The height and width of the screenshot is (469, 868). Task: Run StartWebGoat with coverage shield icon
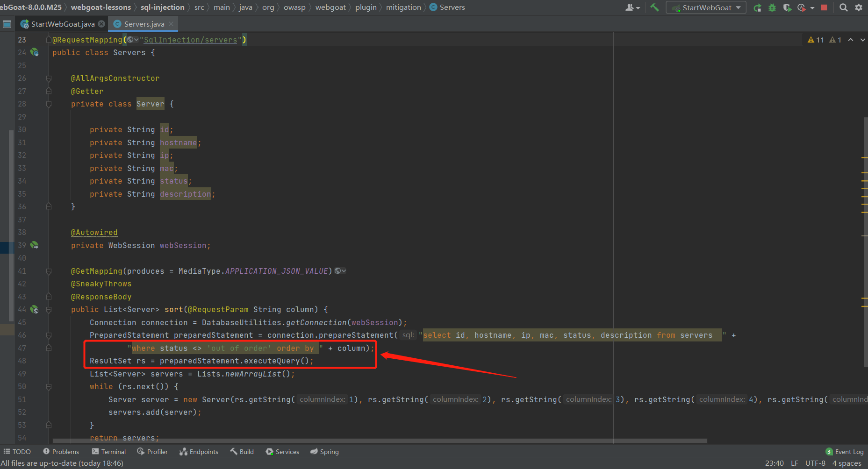click(787, 7)
